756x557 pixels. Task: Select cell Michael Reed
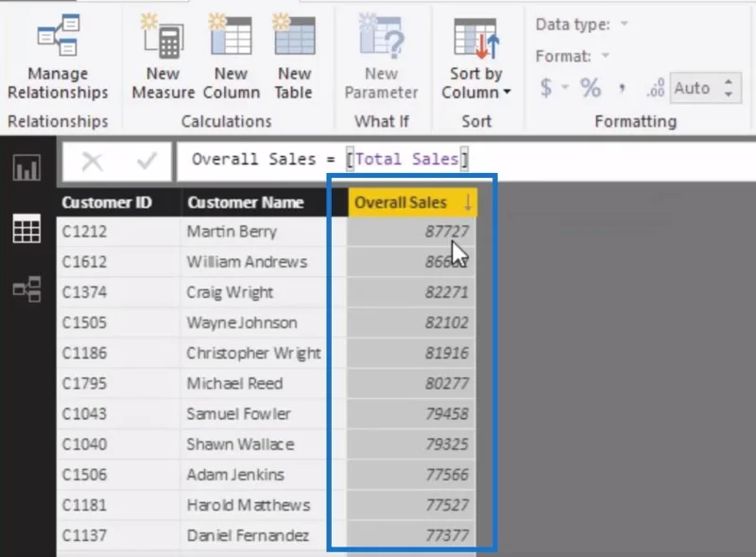(x=265, y=383)
